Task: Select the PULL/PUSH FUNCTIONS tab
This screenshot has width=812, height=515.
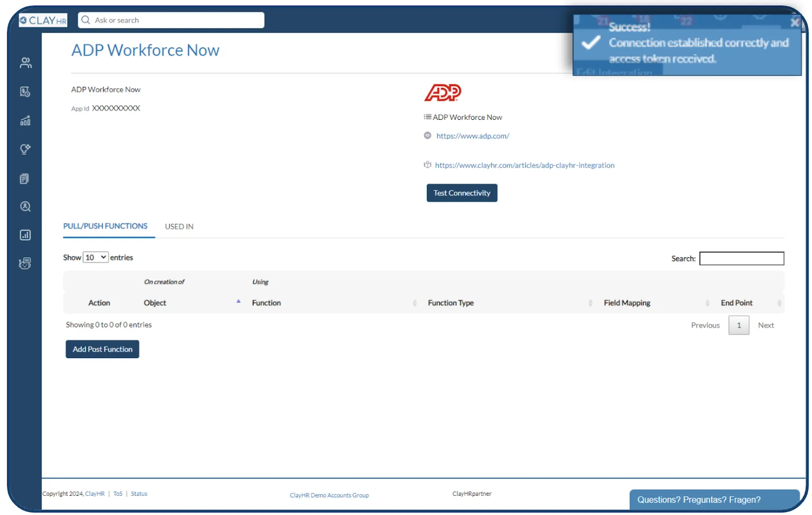Action: click(106, 226)
